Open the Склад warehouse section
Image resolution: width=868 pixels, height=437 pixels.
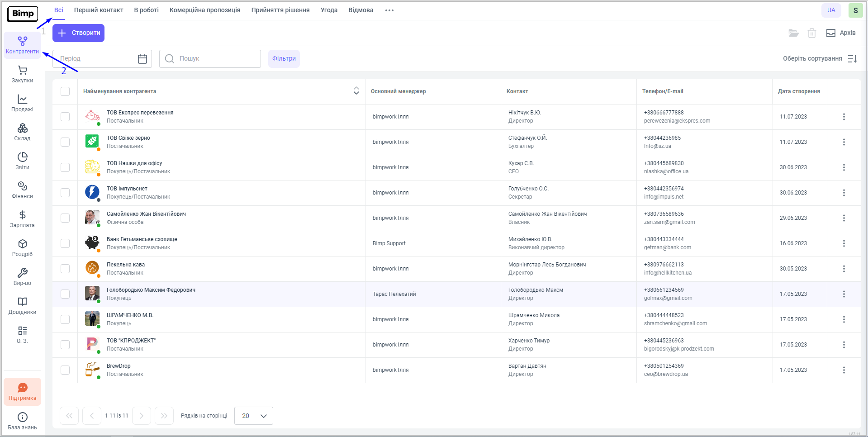[22, 132]
